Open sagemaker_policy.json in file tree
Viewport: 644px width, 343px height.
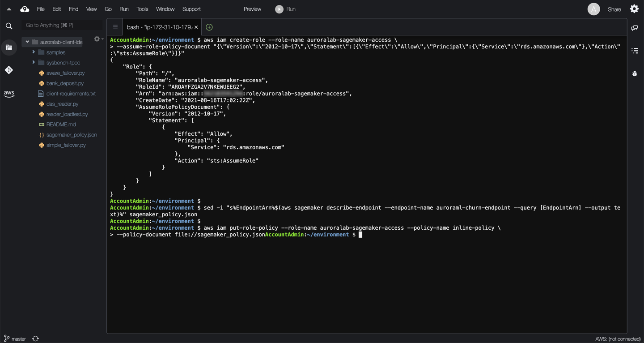72,135
